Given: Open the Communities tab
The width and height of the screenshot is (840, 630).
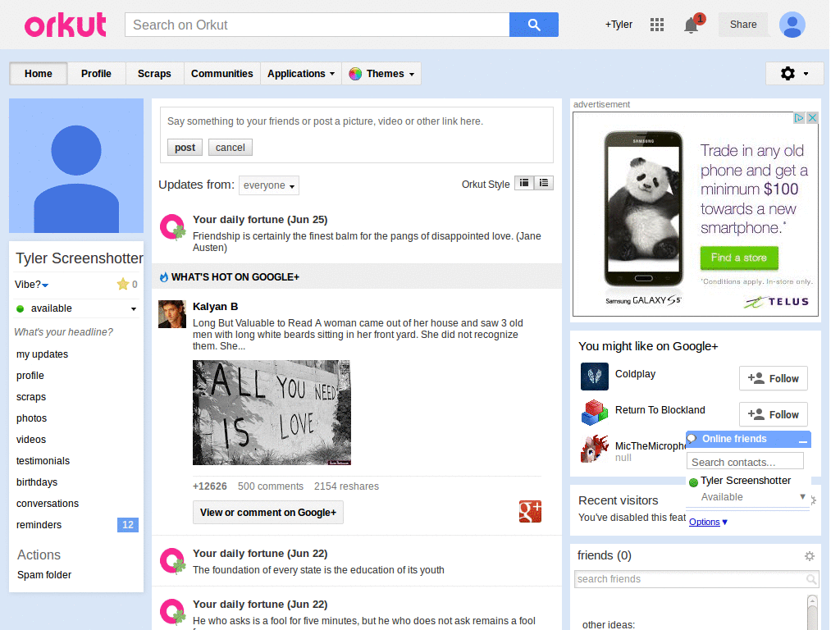Looking at the screenshot, I should coord(221,74).
